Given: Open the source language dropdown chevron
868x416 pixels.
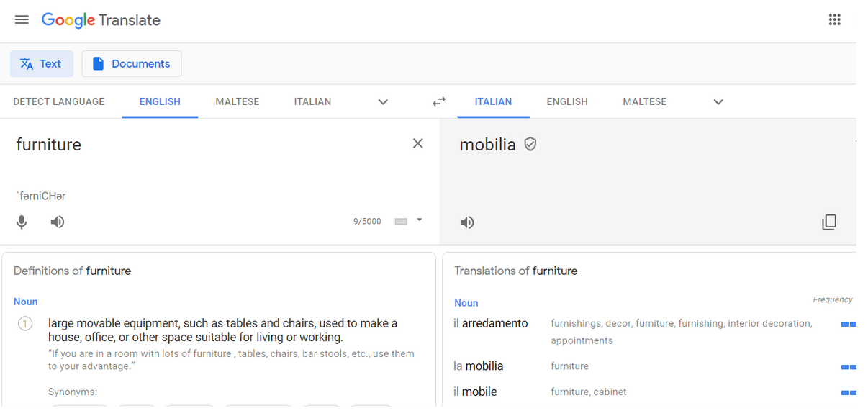Looking at the screenshot, I should pyautogui.click(x=383, y=101).
